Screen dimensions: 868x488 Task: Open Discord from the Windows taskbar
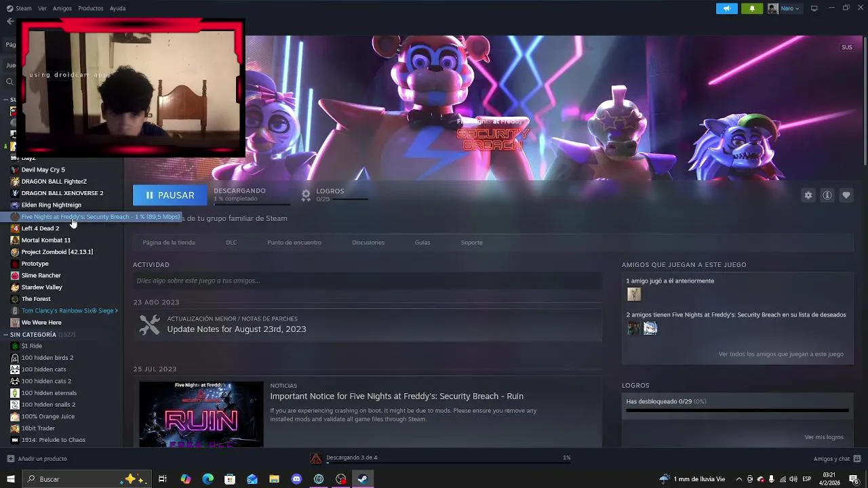click(x=296, y=479)
